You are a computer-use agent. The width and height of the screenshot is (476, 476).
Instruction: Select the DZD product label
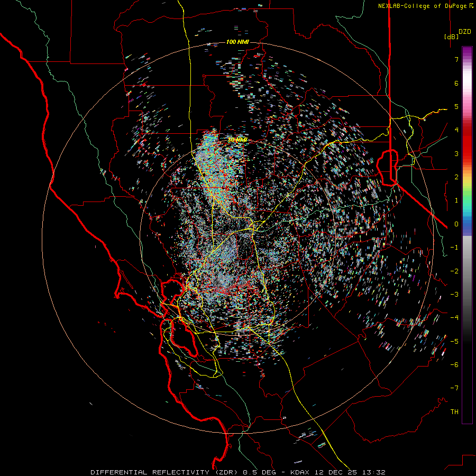(x=465, y=32)
